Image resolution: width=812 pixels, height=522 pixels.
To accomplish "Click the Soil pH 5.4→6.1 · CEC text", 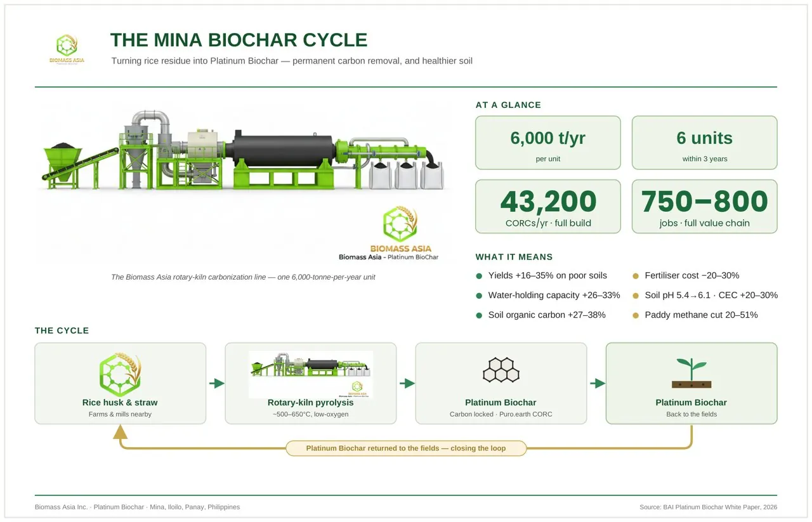I will click(x=711, y=295).
